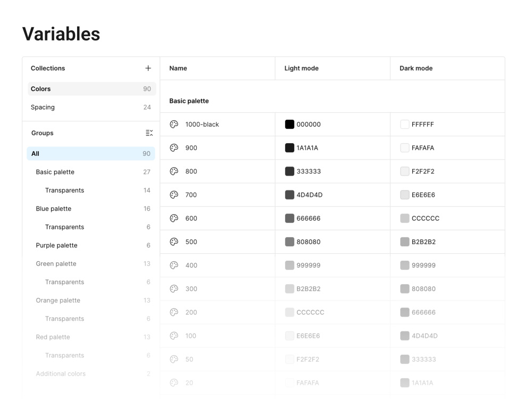This screenshot has height=399, width=532.
Task: Select the Spacing collection
Action: tap(92, 107)
